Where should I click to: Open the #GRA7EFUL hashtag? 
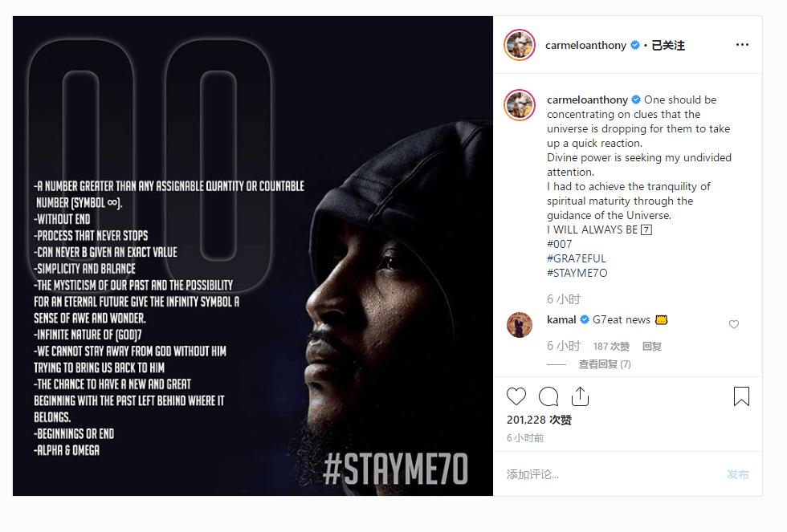(x=577, y=258)
